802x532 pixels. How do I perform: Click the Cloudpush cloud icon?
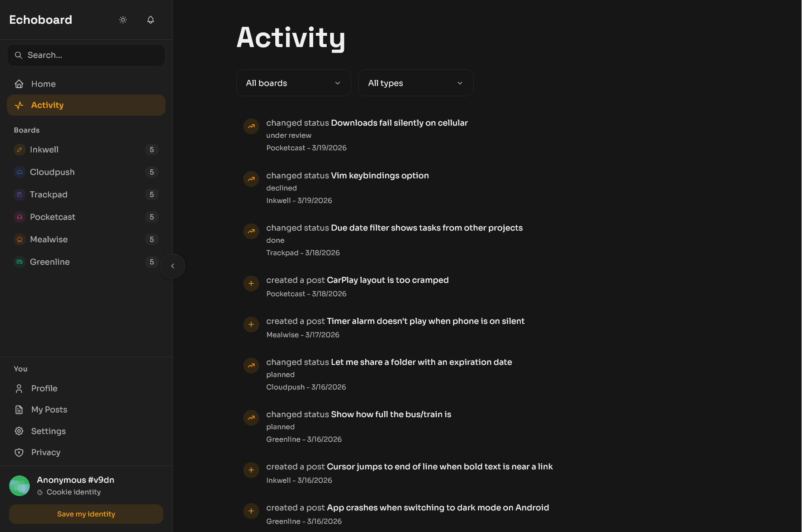(19, 172)
